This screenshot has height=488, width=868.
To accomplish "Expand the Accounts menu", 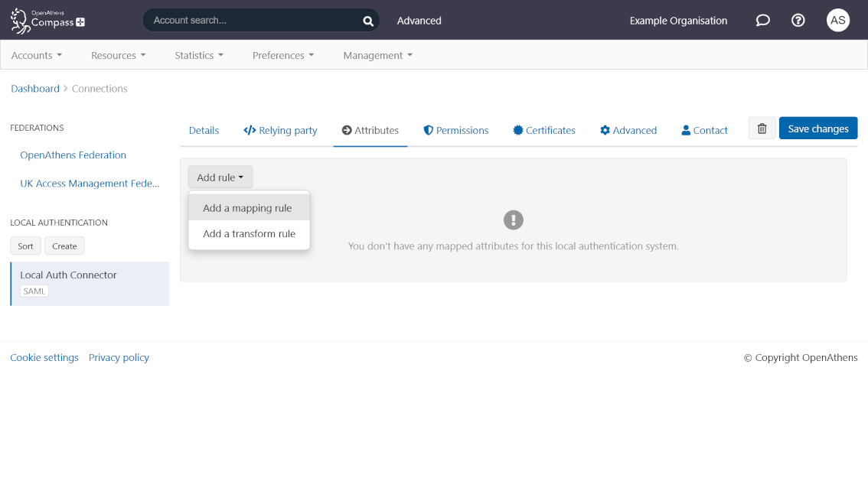I will (36, 56).
